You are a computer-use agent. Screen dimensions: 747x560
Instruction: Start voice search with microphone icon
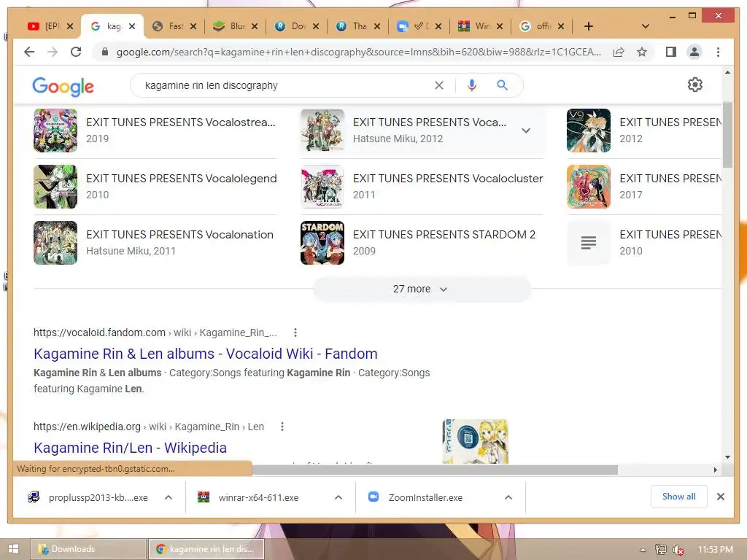[472, 85]
